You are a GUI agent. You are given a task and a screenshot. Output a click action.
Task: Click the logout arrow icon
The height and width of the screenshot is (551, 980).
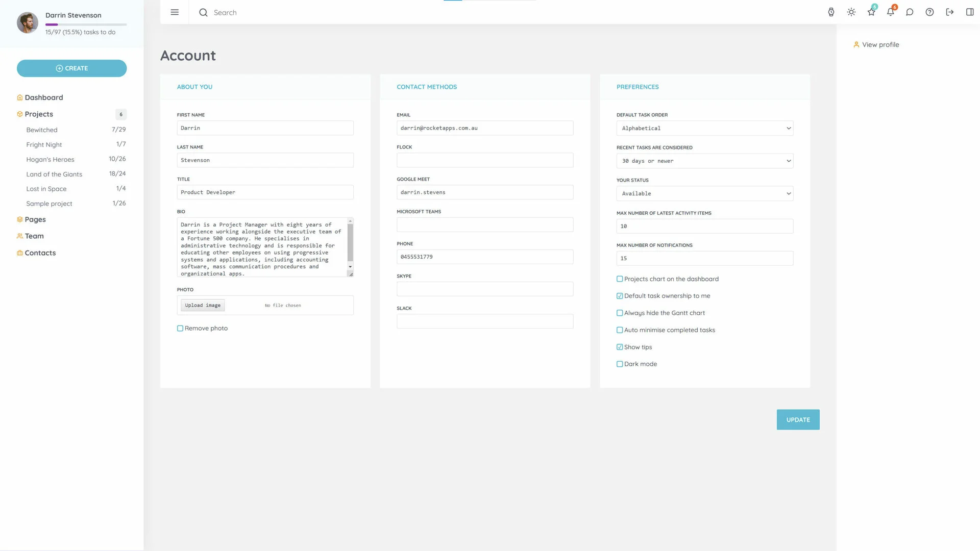pyautogui.click(x=949, y=12)
